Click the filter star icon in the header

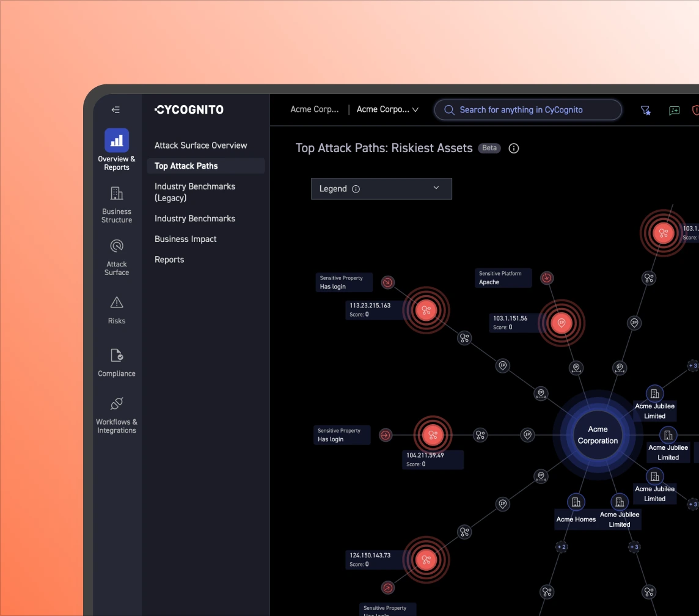tap(645, 110)
